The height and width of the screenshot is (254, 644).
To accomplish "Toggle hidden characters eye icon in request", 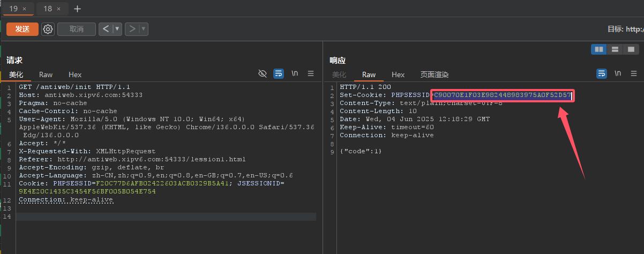I will pos(263,73).
